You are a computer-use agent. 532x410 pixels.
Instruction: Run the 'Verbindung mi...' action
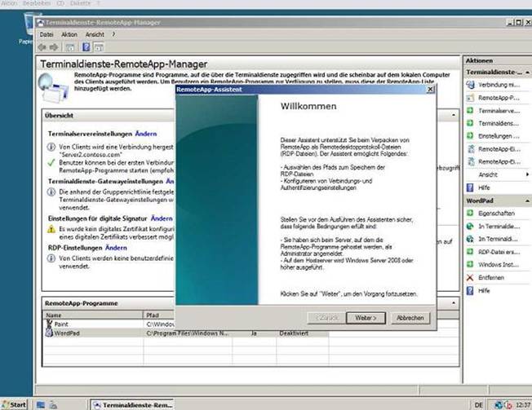point(498,85)
